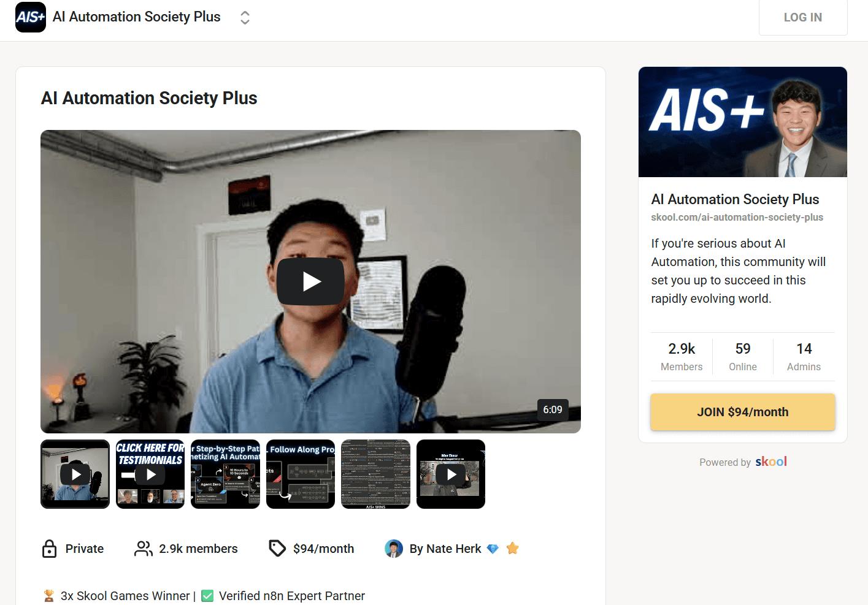This screenshot has width=868, height=605.
Task: Click the JOIN $94/month button
Action: [x=742, y=412]
